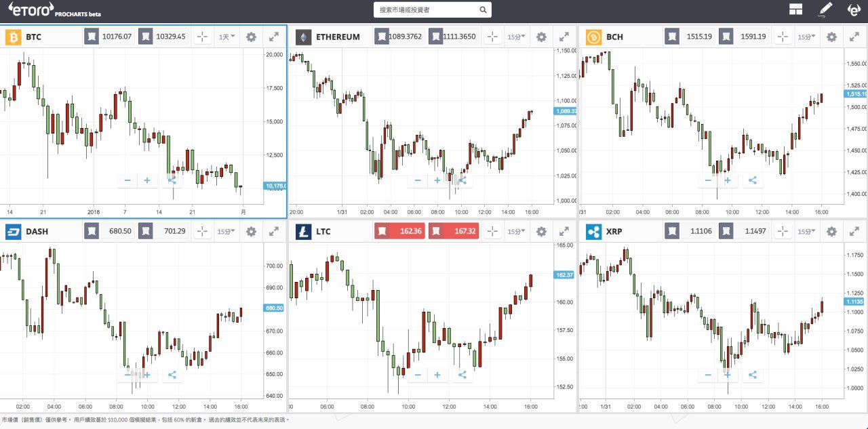868x429 pixels.
Task: Expand the ETHEREUM chart to full screen
Action: pyautogui.click(x=564, y=37)
